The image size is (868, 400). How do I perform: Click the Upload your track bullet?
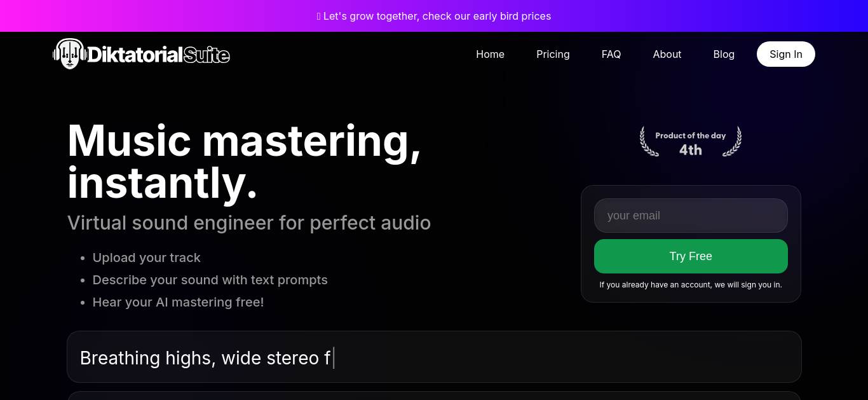point(147,258)
